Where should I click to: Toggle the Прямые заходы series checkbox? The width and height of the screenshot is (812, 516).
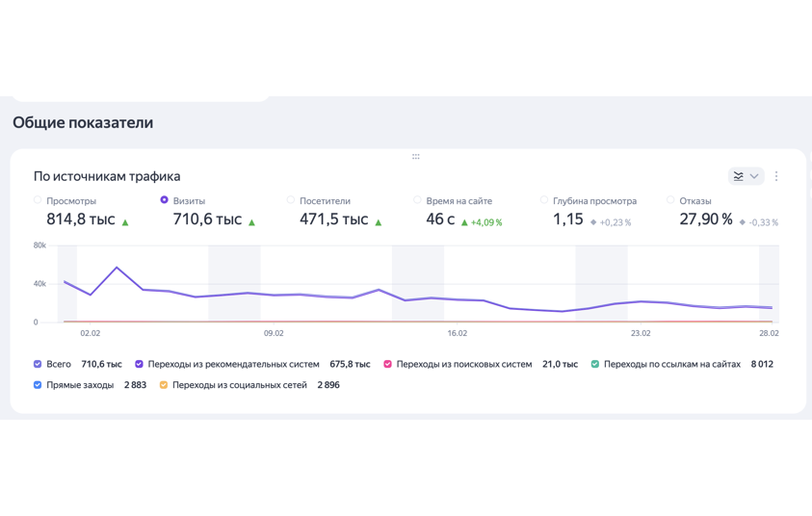tap(38, 385)
